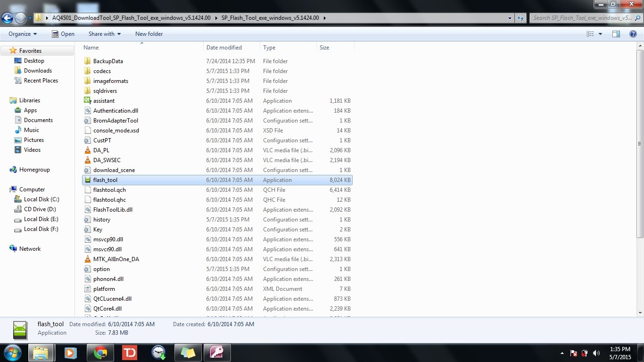This screenshot has height=362, width=644.
Task: Open the help question-mark icon
Action: [634, 33]
